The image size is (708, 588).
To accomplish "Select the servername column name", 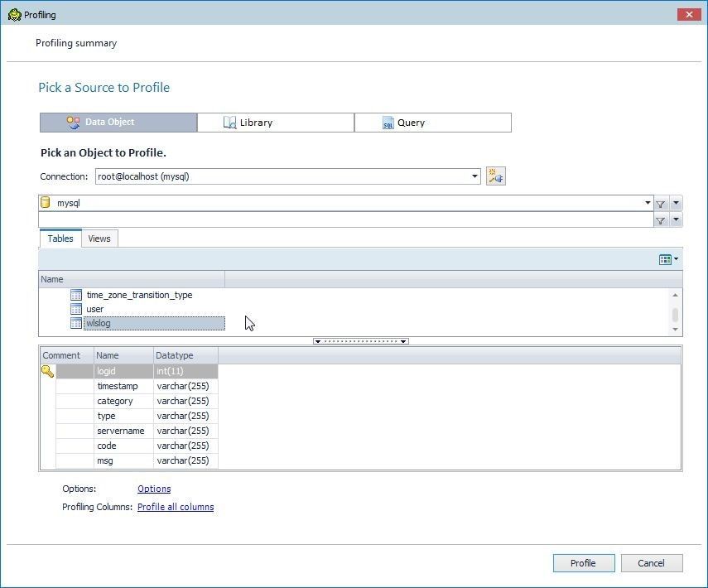I will click(121, 431).
